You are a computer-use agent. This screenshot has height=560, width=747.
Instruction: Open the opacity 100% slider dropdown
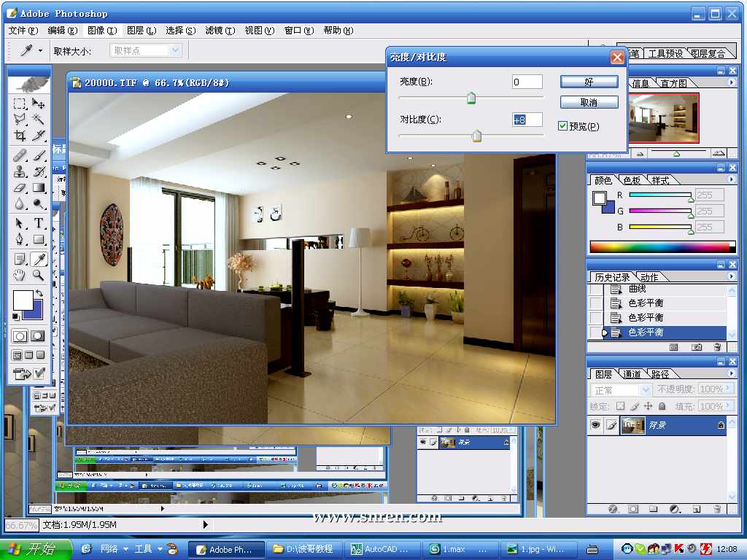click(729, 389)
